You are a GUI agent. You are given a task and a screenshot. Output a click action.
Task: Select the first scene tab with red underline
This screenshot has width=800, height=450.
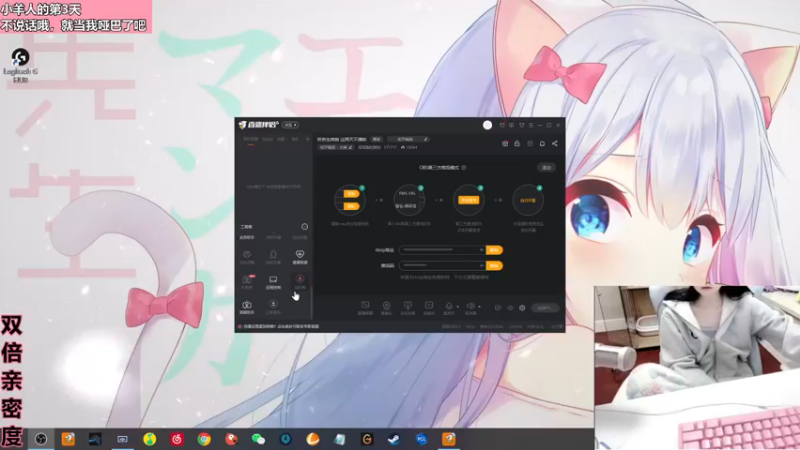click(251, 139)
